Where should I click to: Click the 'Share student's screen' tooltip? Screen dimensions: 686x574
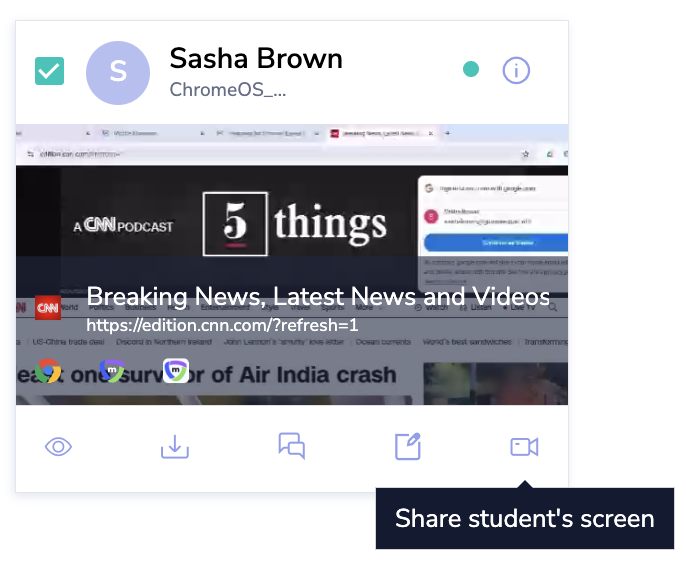(x=524, y=518)
